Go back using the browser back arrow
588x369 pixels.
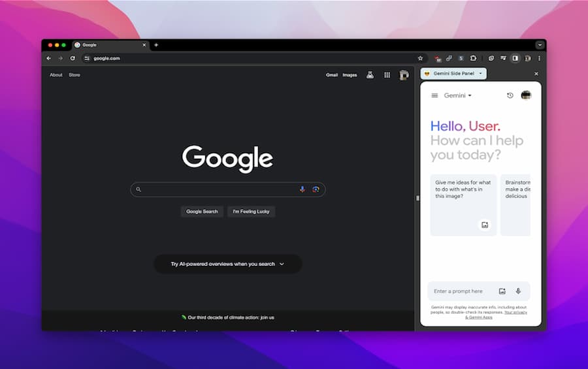tap(49, 58)
